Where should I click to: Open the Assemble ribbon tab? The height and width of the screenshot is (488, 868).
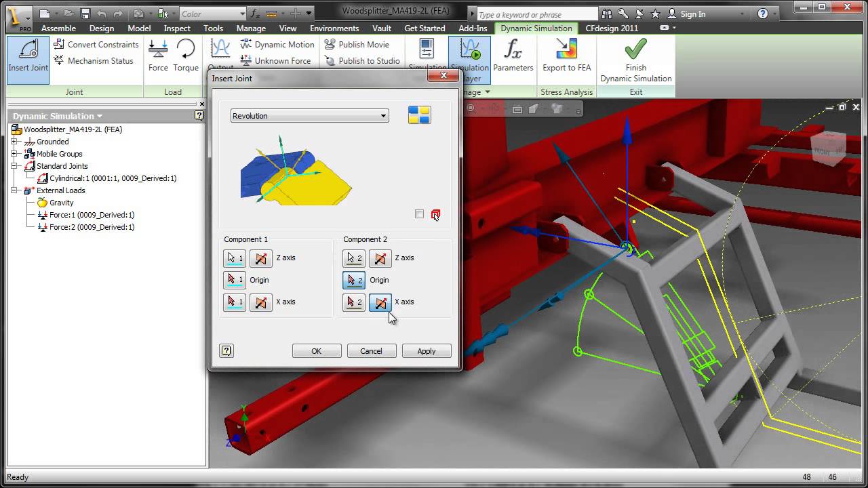(58, 28)
